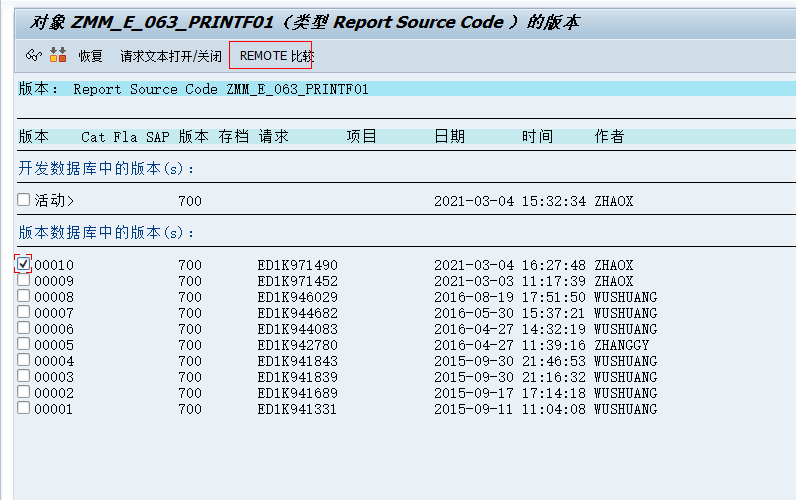Screen dimensions: 796x500
Task: Check version 00008 checkbox
Action: [x=23, y=295]
